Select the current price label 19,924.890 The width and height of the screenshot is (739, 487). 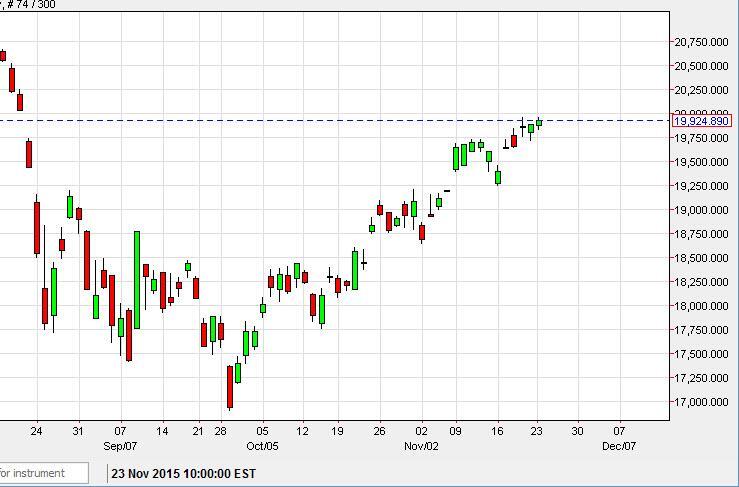tap(700, 121)
